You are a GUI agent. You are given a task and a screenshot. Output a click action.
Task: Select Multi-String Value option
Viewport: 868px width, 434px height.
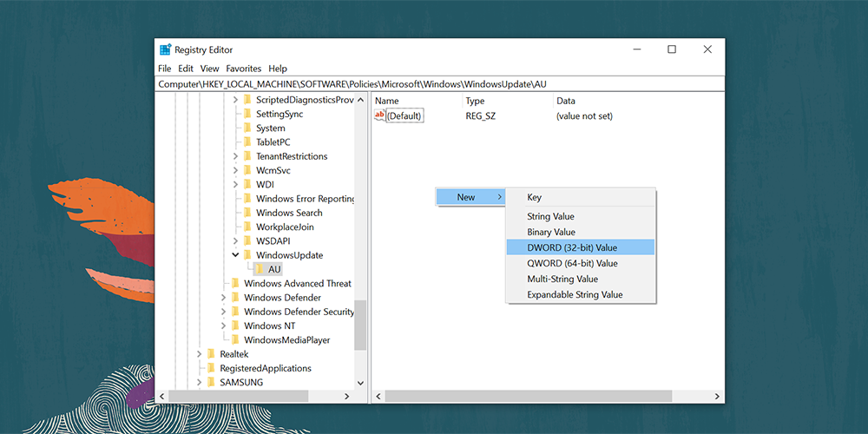click(580, 279)
